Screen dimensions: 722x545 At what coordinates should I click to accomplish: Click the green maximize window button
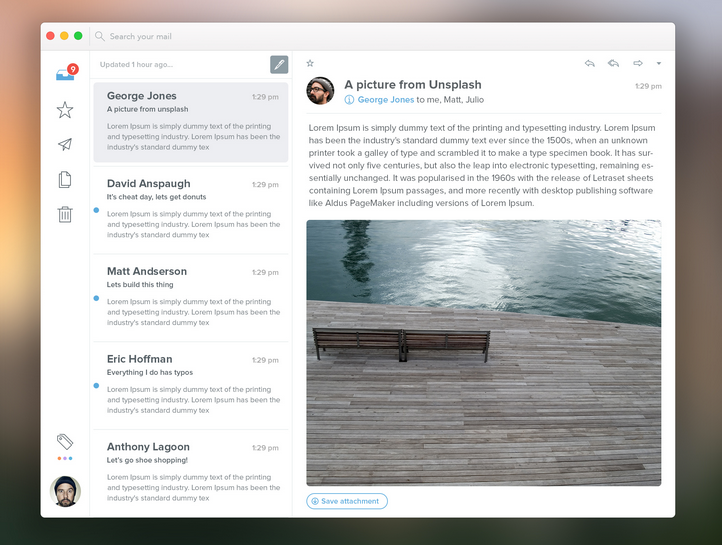(x=78, y=36)
